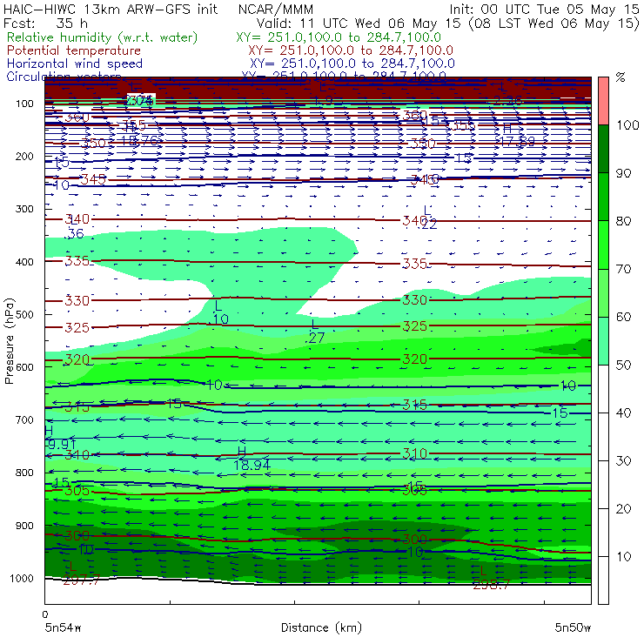Click the 700 hPa pressure axis tick label

click(24, 419)
